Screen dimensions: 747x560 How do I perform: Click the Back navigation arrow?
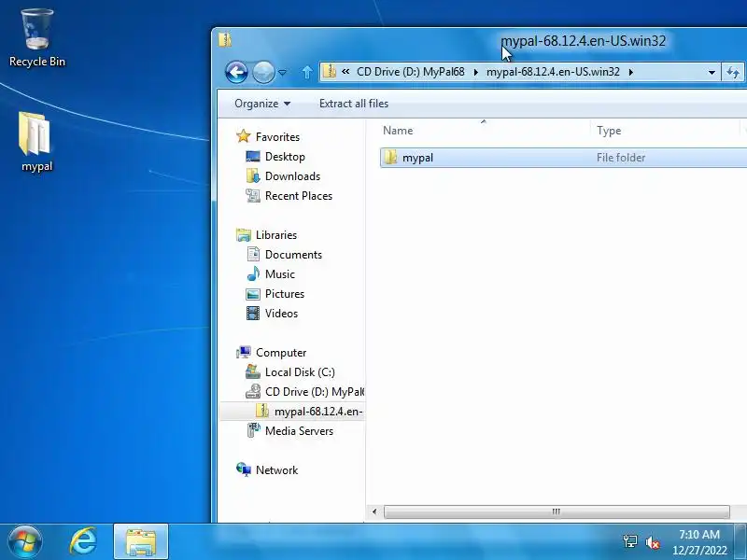click(x=236, y=73)
